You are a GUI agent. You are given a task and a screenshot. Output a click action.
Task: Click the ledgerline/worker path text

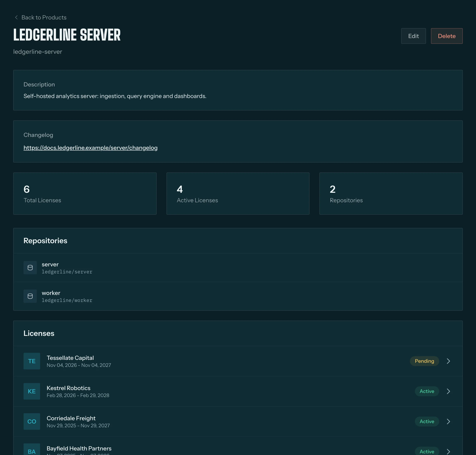point(67,301)
